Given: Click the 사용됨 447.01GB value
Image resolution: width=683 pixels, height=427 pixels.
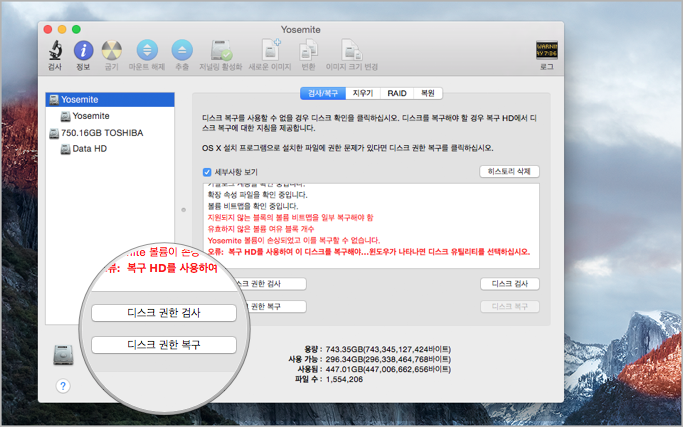Looking at the screenshot, I should click(x=388, y=369).
